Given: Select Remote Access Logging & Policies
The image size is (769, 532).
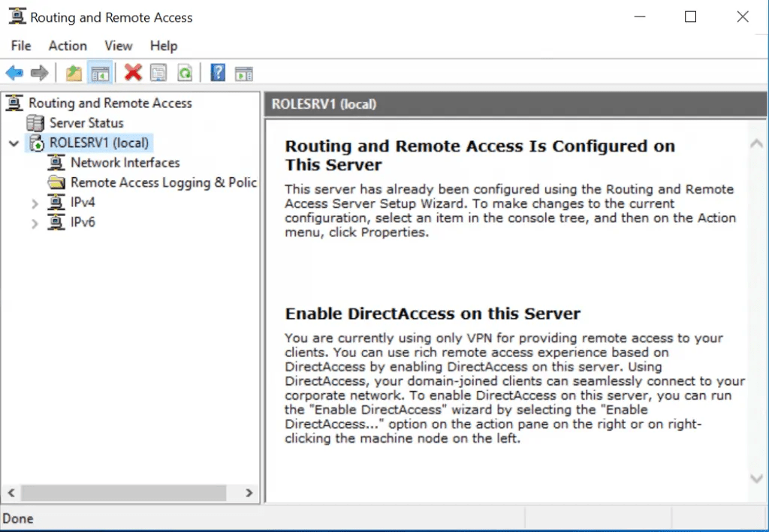Looking at the screenshot, I should [162, 182].
